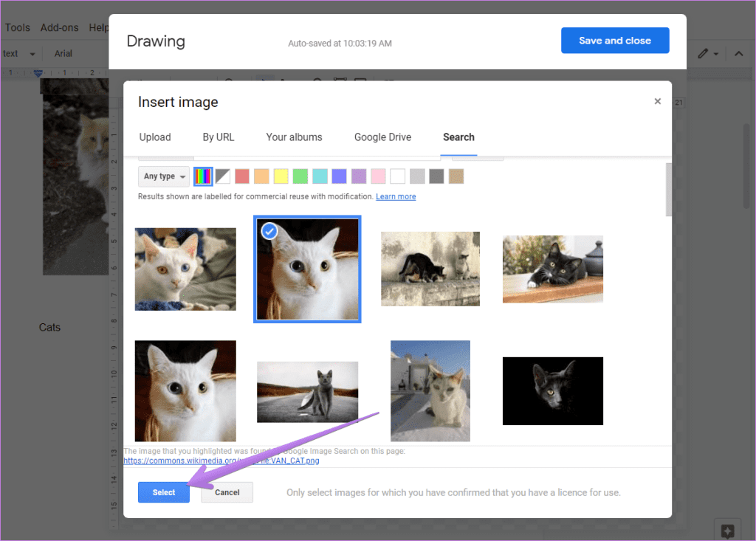
Task: Apply the black and white filter icon
Action: pos(223,176)
